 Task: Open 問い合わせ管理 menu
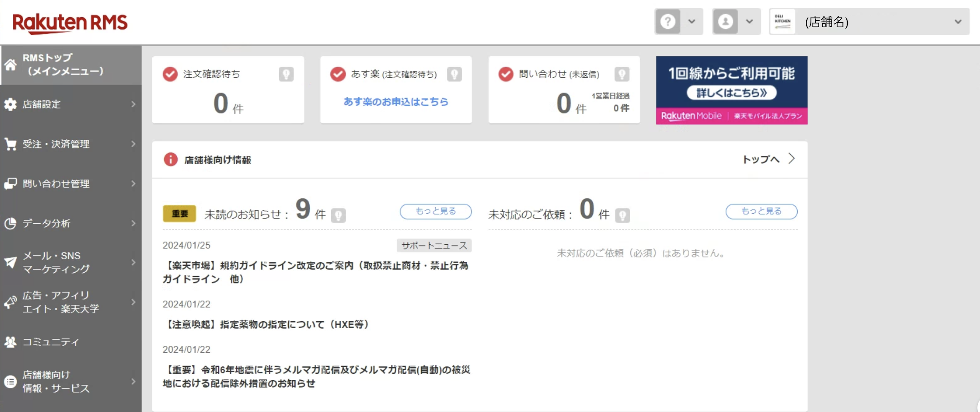71,184
